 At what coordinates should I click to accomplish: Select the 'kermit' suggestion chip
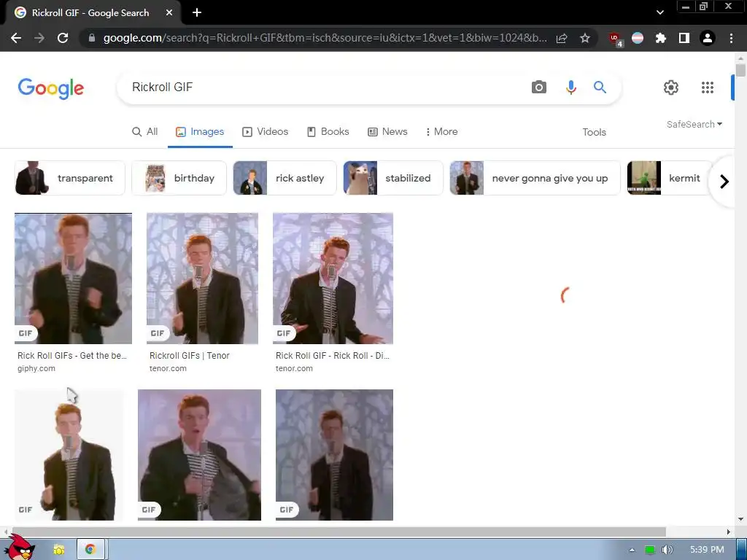(669, 178)
